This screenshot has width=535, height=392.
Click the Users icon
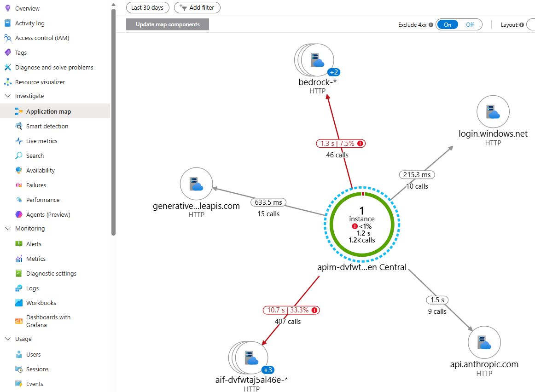click(x=19, y=355)
